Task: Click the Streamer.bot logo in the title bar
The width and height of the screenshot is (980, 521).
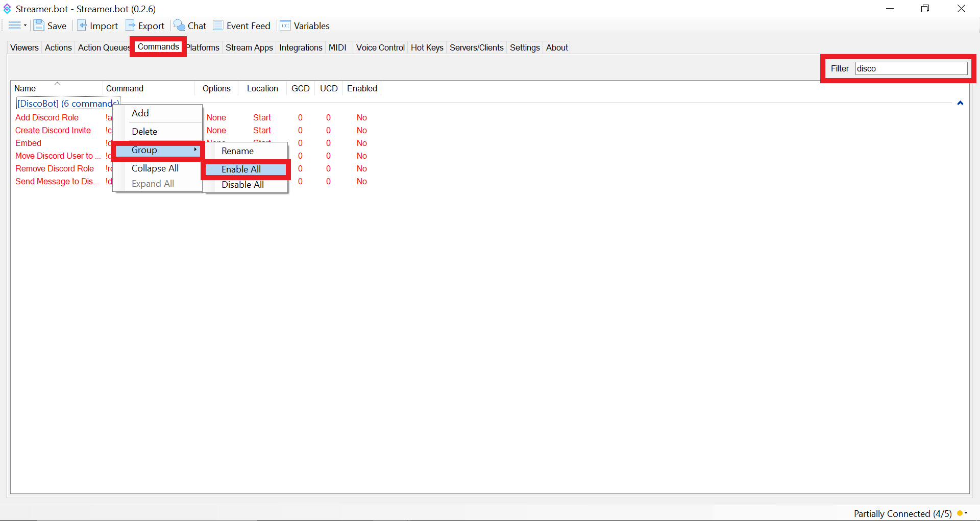Action: pos(7,8)
